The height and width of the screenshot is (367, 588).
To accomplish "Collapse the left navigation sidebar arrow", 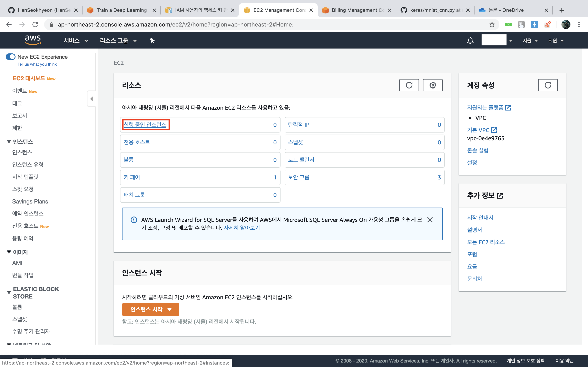I will tap(91, 99).
